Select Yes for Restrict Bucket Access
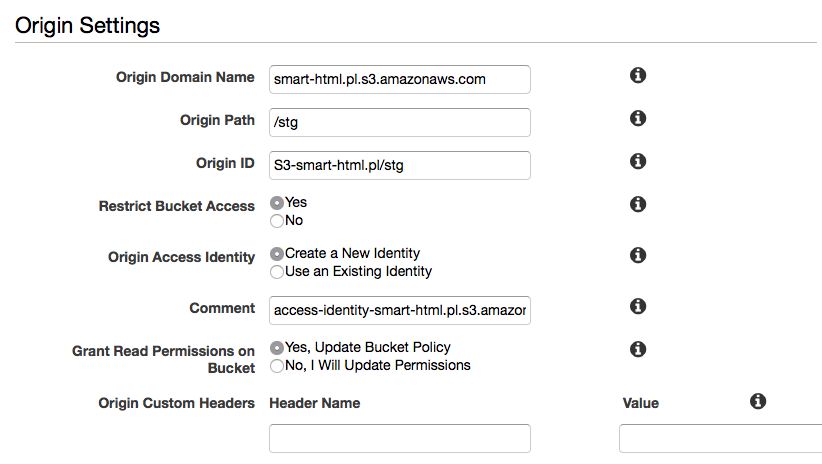The width and height of the screenshot is (822, 464). coord(277,202)
